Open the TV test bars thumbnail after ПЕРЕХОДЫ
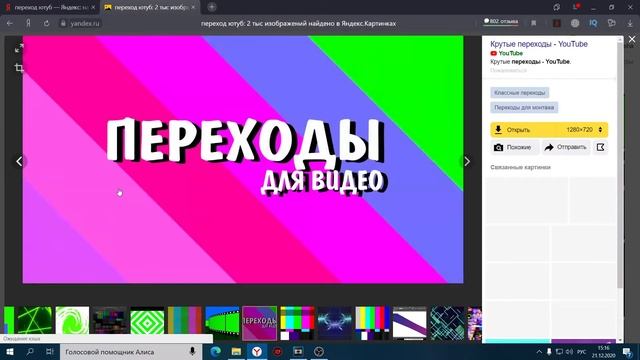The height and width of the screenshot is (360, 640). coord(297,323)
